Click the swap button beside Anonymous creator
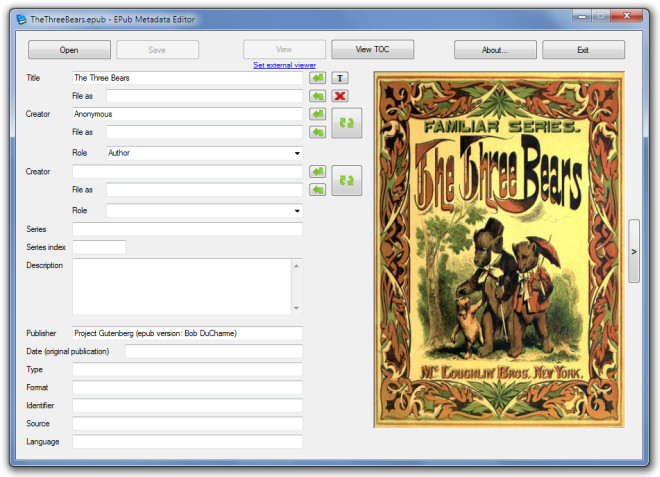 pos(346,123)
